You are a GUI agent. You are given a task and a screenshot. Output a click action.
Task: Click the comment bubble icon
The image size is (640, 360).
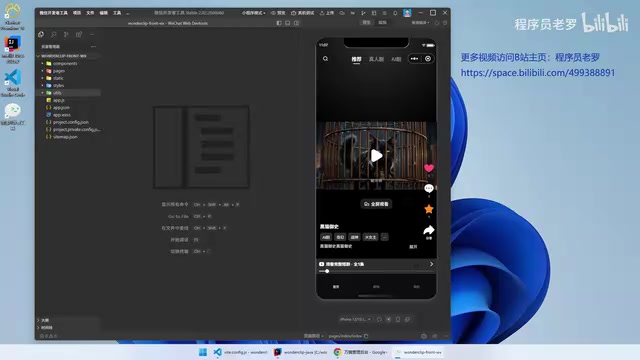(x=429, y=188)
